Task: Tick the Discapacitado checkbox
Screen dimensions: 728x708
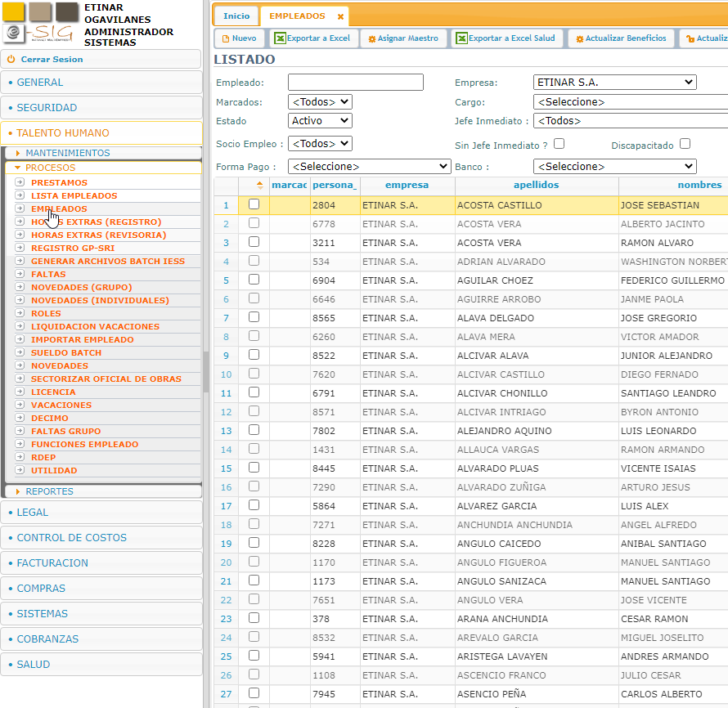Action: pos(685,144)
